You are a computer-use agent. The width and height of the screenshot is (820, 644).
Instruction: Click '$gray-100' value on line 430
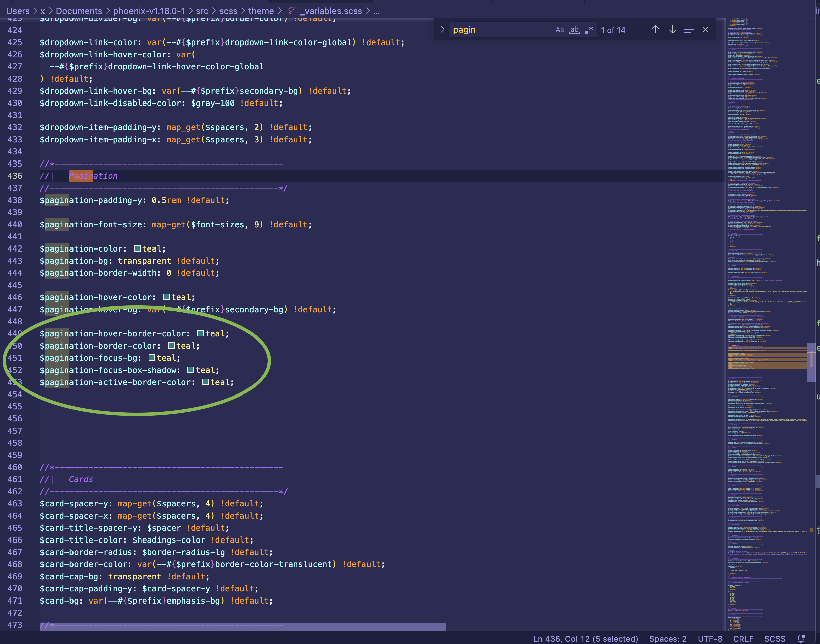[x=213, y=103]
